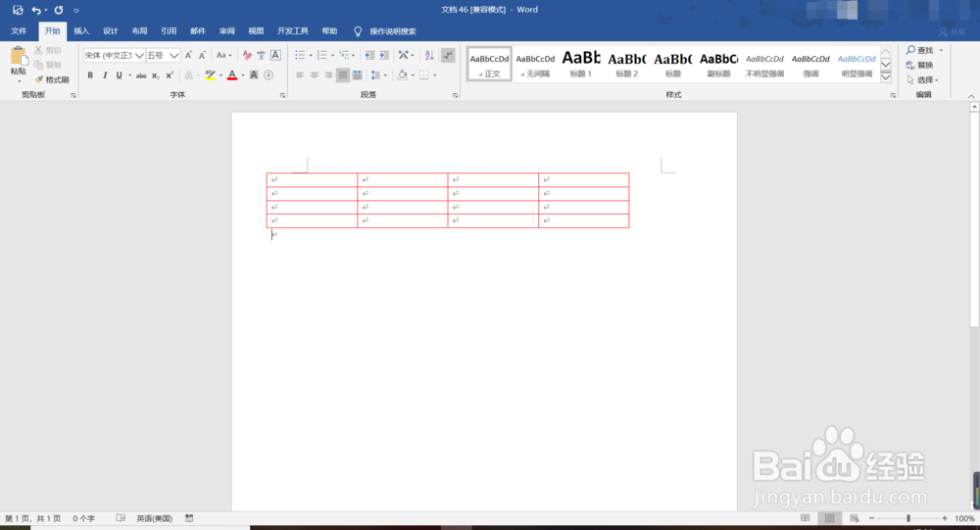980x530 pixels.
Task: Click the 替换 replace button
Action: point(919,65)
